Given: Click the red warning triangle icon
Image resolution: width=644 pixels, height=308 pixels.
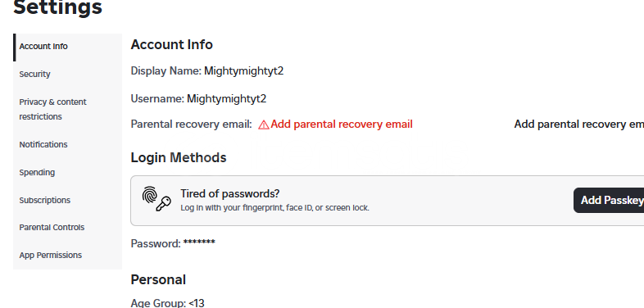Looking at the screenshot, I should [x=264, y=125].
